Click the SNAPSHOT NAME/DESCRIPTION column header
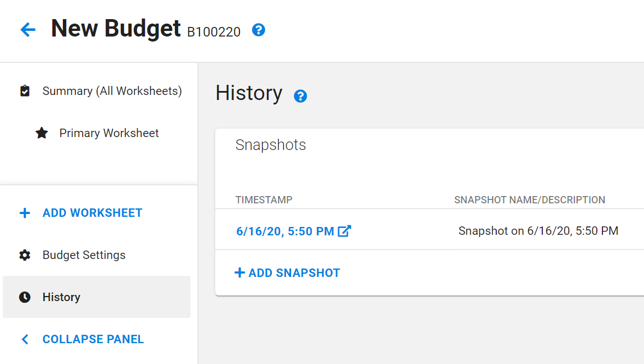Screen dimensions: 644x364 pos(530,199)
